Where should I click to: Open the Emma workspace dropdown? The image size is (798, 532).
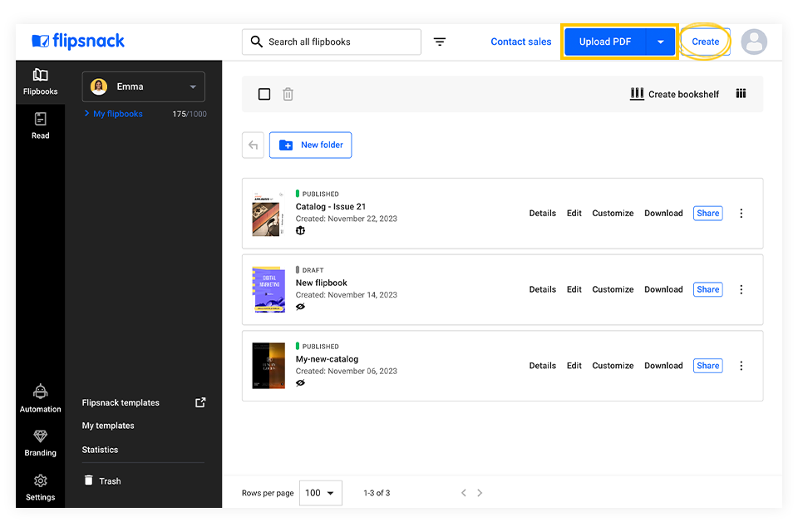143,86
